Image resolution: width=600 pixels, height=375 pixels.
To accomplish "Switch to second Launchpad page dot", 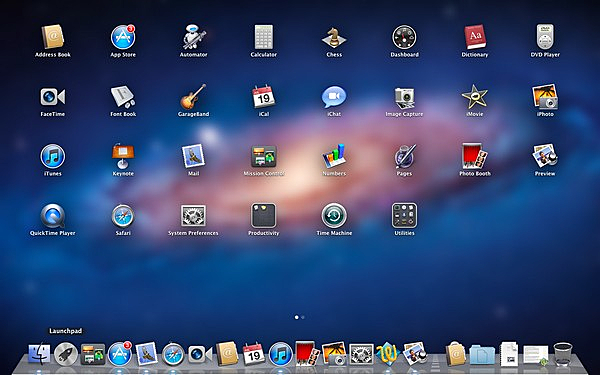I will [x=303, y=317].
